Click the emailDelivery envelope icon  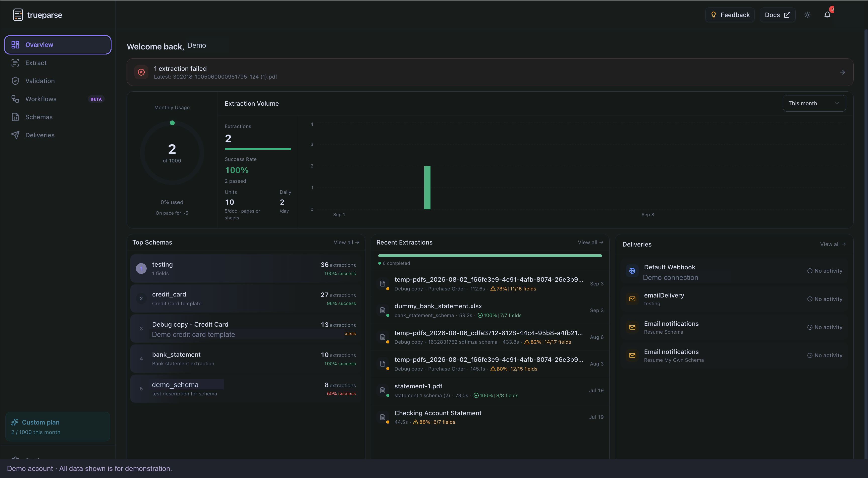(x=632, y=299)
